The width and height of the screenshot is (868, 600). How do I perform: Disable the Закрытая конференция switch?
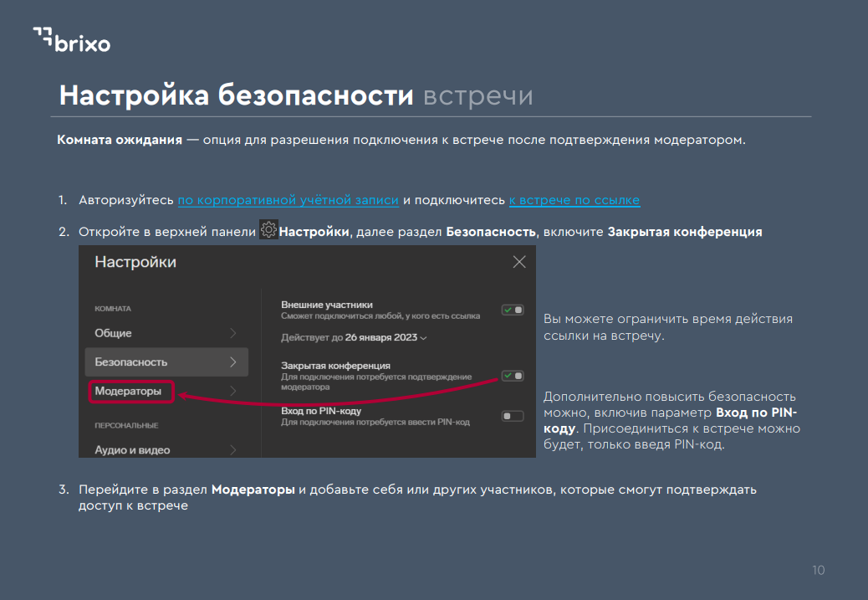point(512,376)
